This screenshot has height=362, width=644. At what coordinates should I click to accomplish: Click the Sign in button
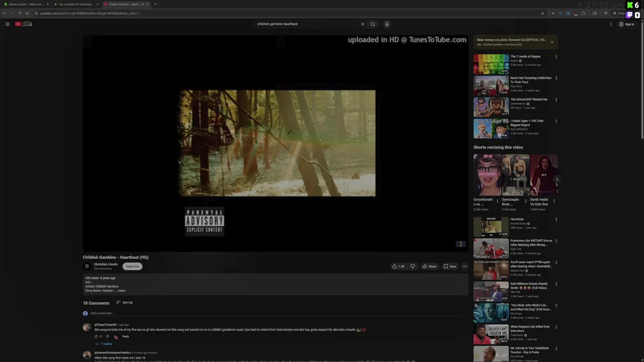tap(627, 24)
